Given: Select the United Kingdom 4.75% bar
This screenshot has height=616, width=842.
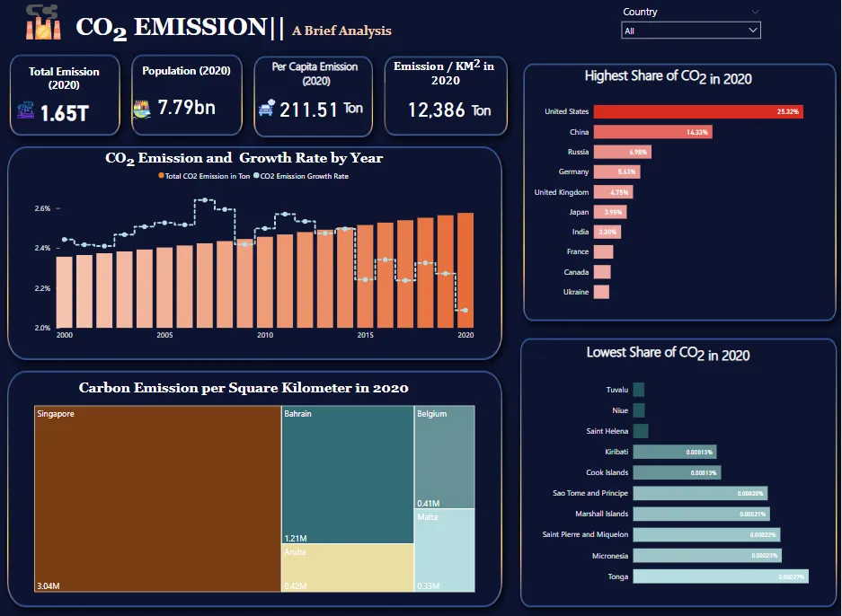Looking at the screenshot, I should (613, 192).
